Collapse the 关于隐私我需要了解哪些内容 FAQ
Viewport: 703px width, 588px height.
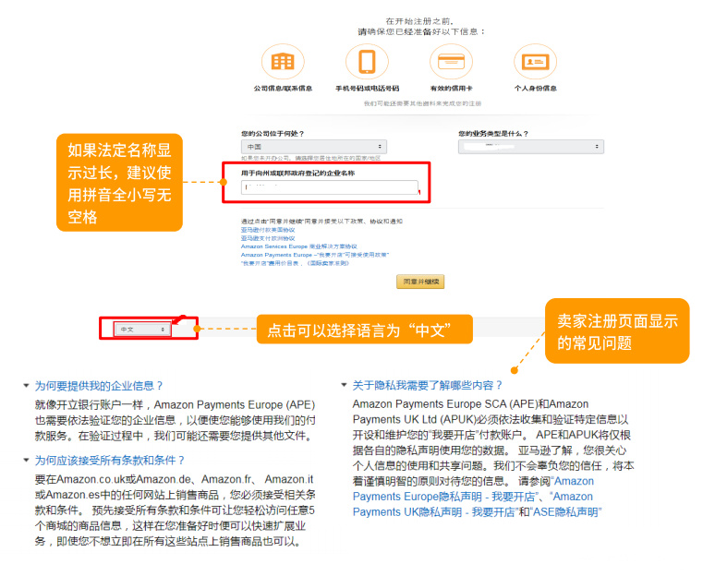422,385
